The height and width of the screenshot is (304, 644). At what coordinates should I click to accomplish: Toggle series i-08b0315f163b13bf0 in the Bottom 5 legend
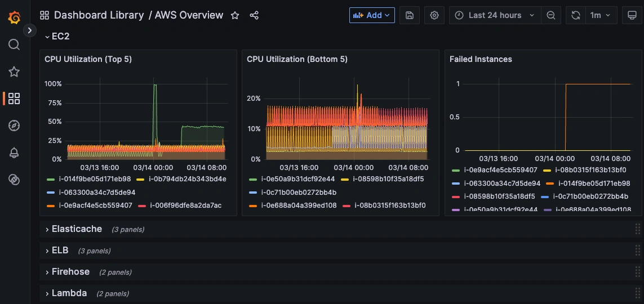tap(389, 205)
